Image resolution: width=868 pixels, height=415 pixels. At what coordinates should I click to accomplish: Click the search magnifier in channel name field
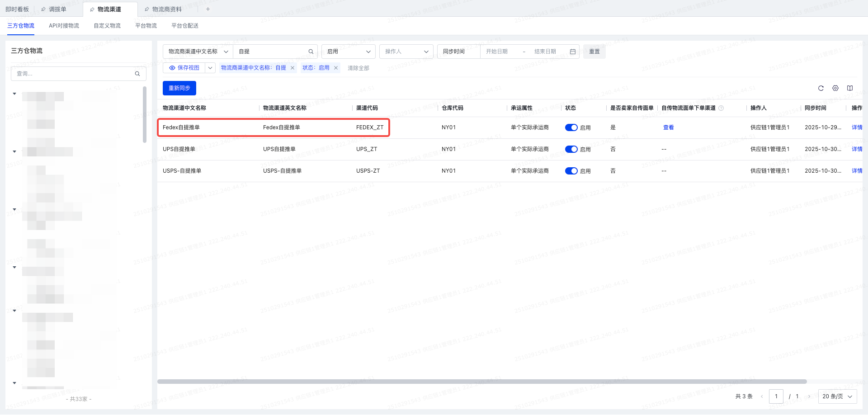pyautogui.click(x=311, y=52)
